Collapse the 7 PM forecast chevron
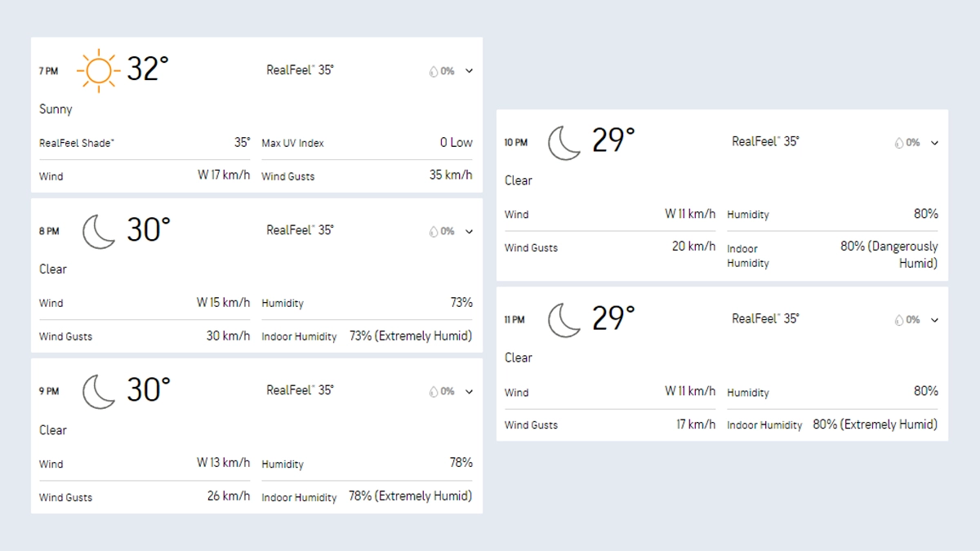The height and width of the screenshot is (551, 980). [x=470, y=71]
